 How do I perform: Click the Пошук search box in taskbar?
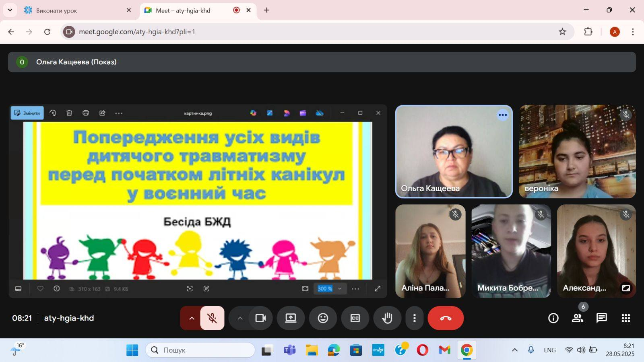tap(200, 350)
